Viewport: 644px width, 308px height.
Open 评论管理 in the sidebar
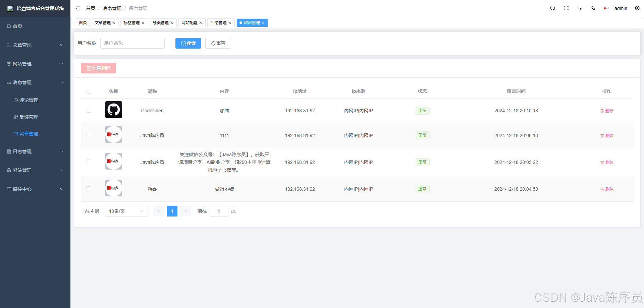pyautogui.click(x=35, y=100)
